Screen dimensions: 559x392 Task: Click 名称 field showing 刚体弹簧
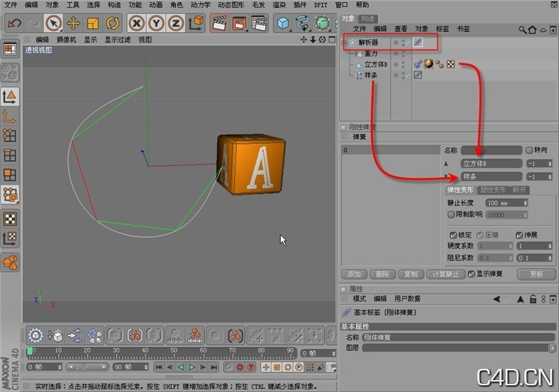pos(458,337)
